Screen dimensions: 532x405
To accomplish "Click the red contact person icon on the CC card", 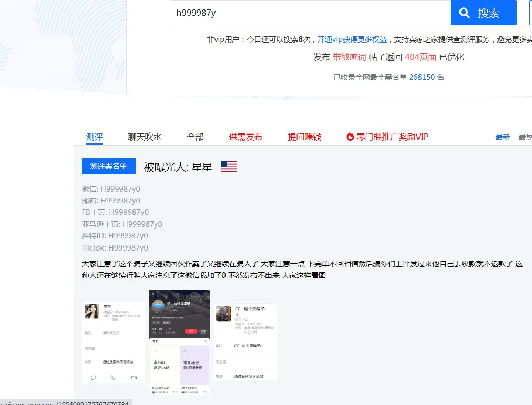I will (237, 314).
